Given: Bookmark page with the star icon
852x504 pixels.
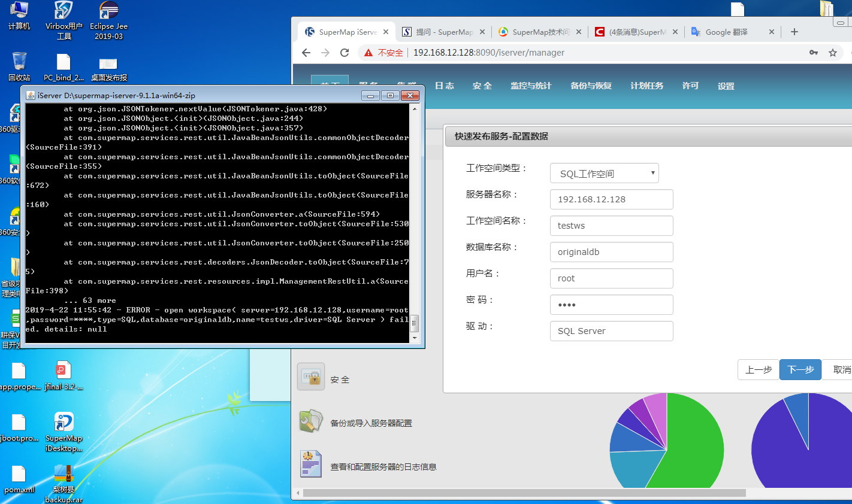Looking at the screenshot, I should pos(833,53).
